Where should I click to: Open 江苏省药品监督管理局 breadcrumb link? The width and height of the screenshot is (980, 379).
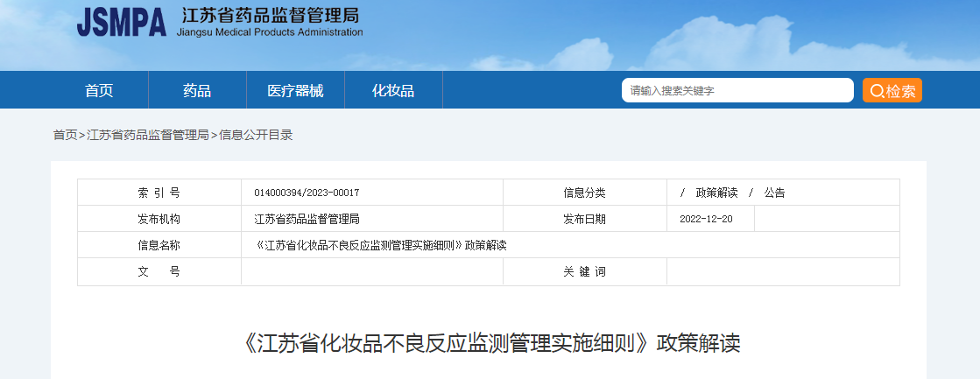pos(147,135)
